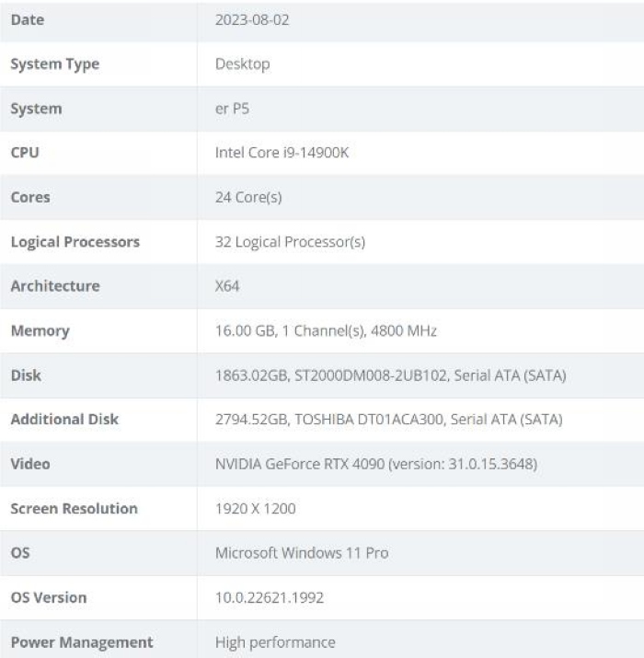Screen dimensions: 644x658
Task: Click the High performance power value
Action: 275,642
